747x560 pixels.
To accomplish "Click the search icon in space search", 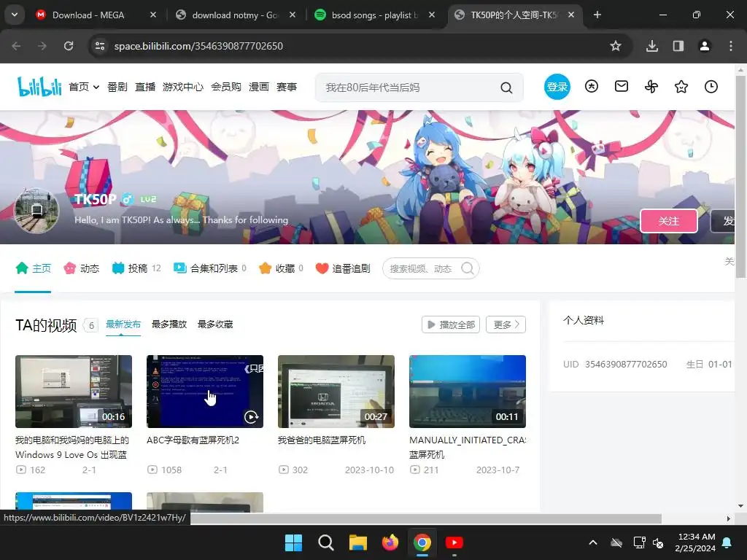I will pos(468,268).
